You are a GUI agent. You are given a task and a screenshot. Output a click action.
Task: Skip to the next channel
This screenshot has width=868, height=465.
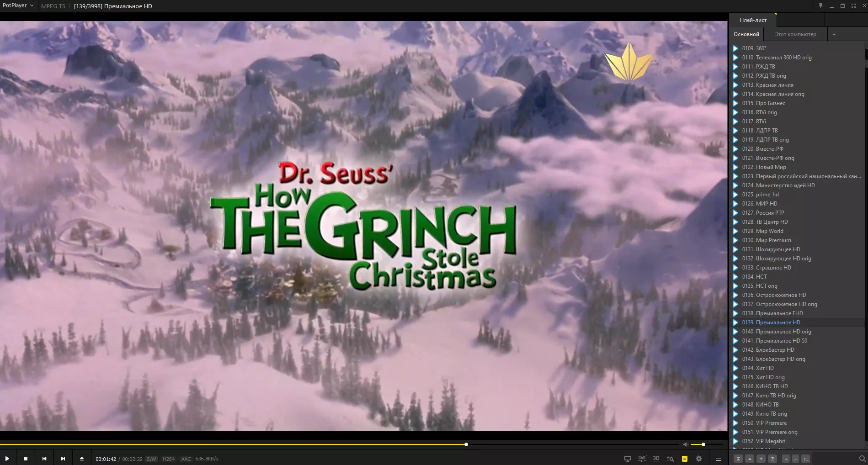pyautogui.click(x=63, y=459)
